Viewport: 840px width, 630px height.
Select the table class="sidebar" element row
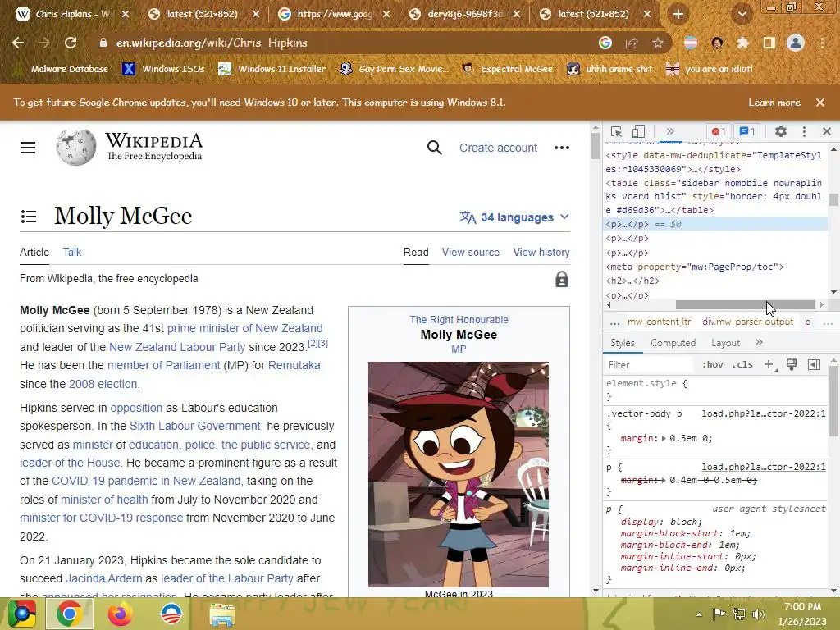(714, 197)
